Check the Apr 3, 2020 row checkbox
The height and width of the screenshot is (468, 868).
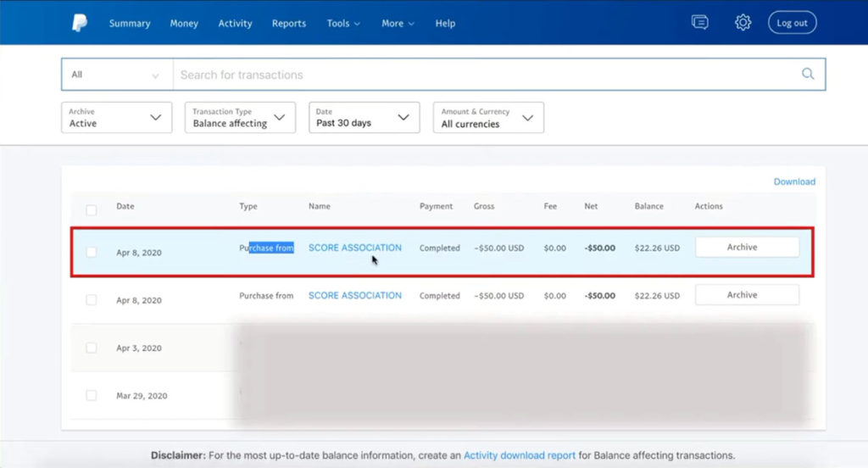pos(92,348)
